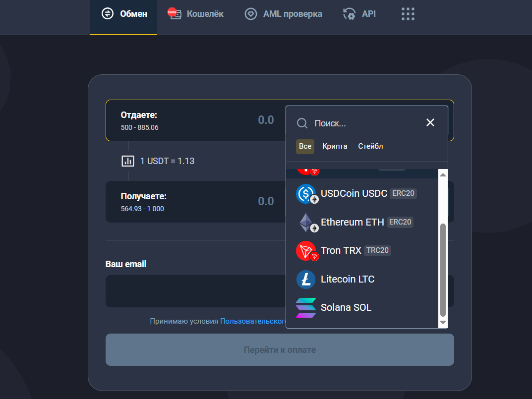
Task: Filter list by Крипта
Action: tap(335, 146)
